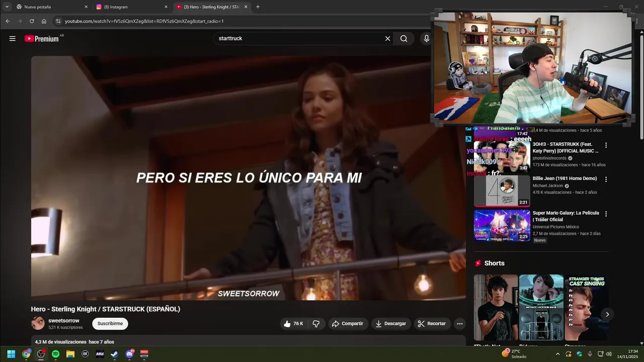Viewport: 644px width, 362px height.
Task: Open options menu for Super Mario Galaxy trailer
Action: point(606,214)
